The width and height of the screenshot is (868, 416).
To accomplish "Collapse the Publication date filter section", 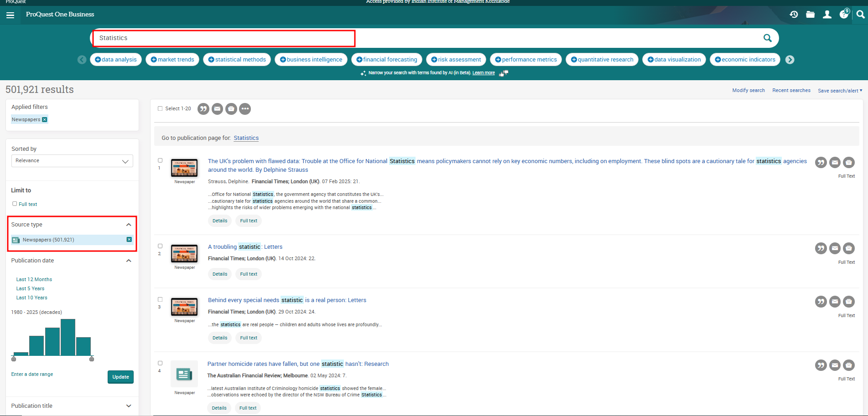I will [129, 261].
